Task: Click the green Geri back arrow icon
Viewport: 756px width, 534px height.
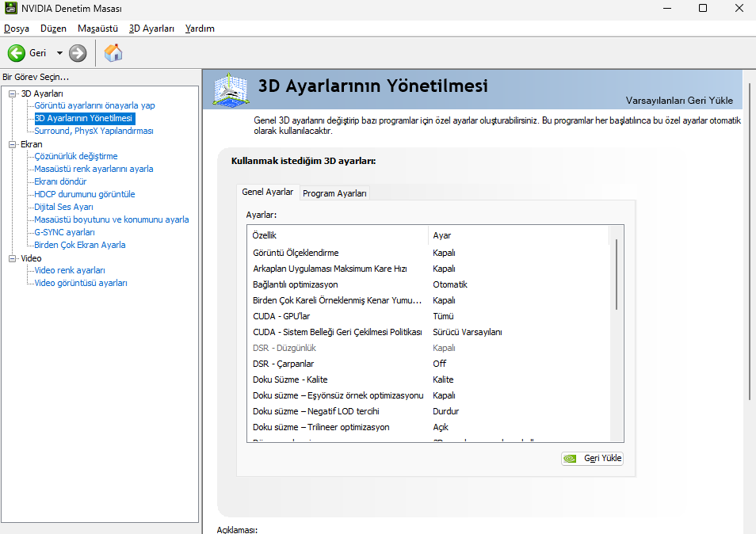Action: pos(17,53)
